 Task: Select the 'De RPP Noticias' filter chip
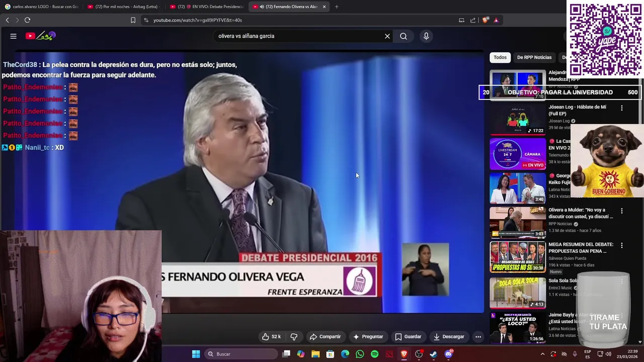[534, 57]
